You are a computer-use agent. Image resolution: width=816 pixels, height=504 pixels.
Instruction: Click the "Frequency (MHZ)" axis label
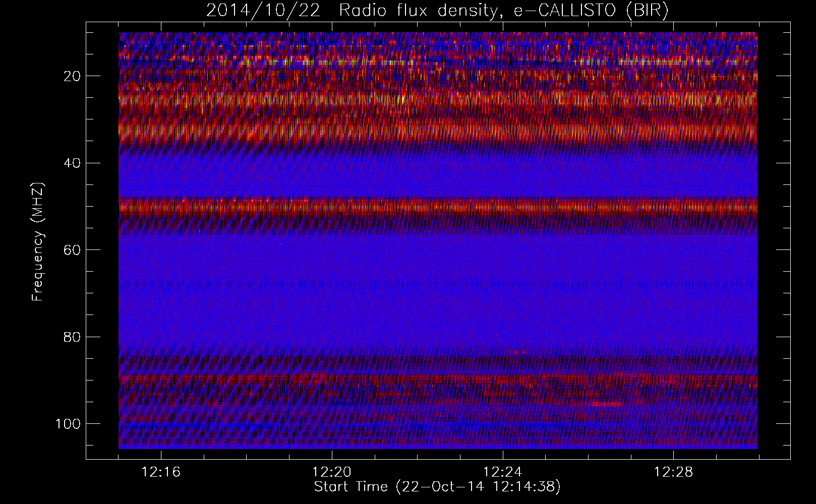click(38, 242)
